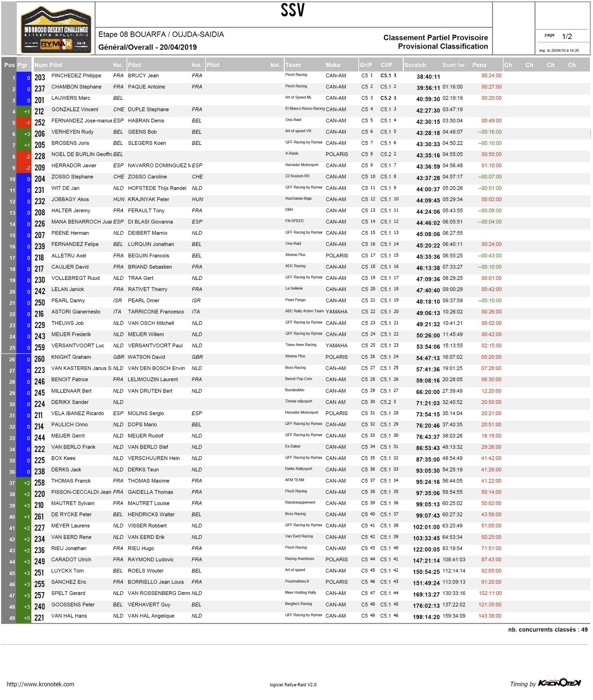Click team Berghe's Racing
593x700 pixels.
tap(298, 604)
